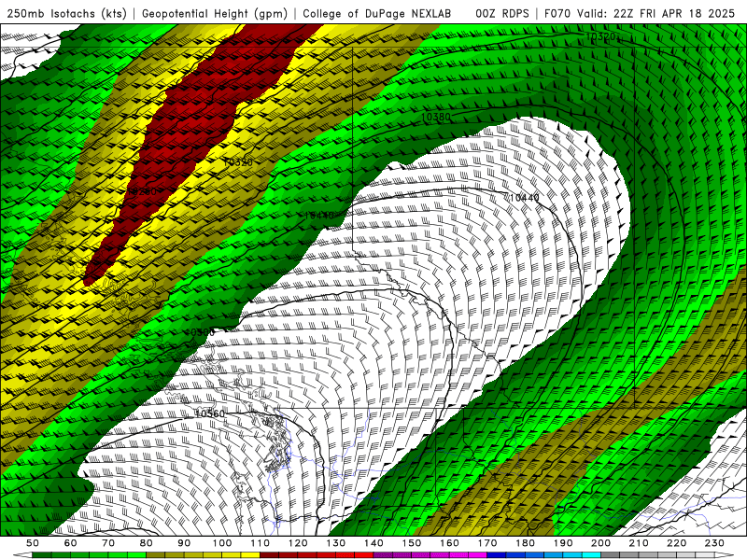The height and width of the screenshot is (560, 747).
Task: Click the 10380 height contour label
Action: click(x=436, y=117)
